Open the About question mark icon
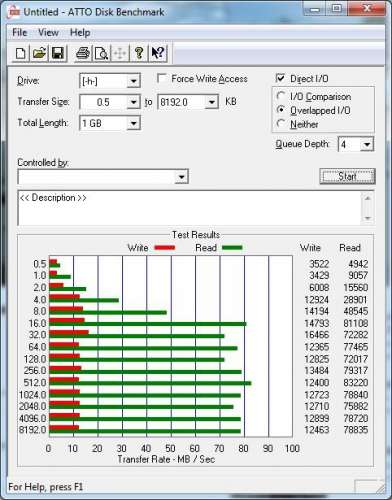This screenshot has width=392, height=500. click(x=139, y=53)
